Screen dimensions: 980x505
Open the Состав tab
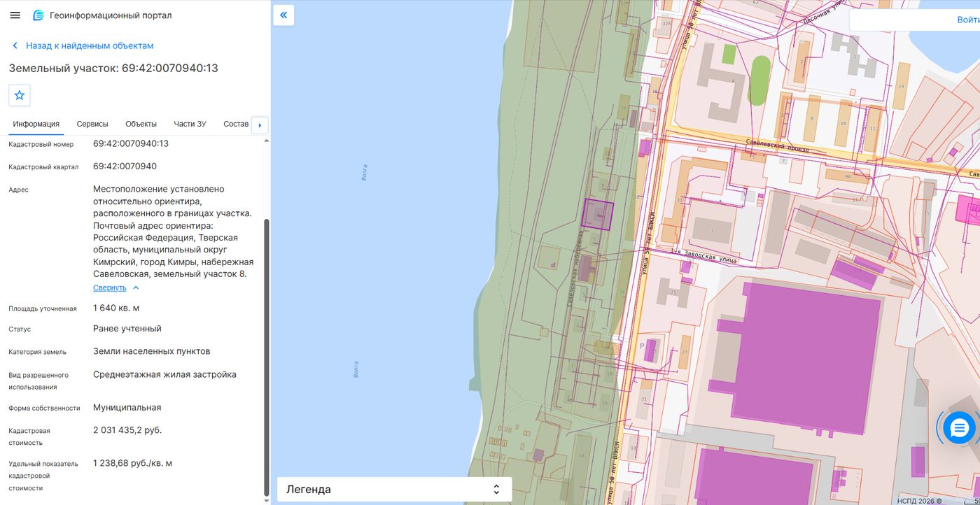[236, 124]
